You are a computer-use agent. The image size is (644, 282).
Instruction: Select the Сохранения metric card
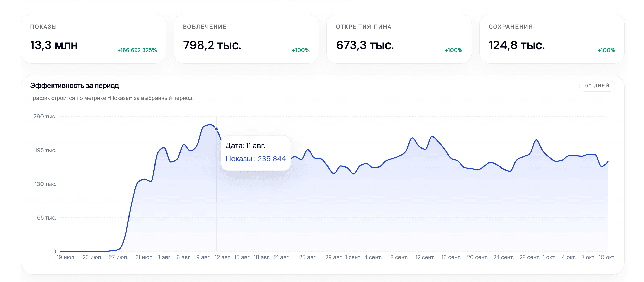(x=552, y=39)
